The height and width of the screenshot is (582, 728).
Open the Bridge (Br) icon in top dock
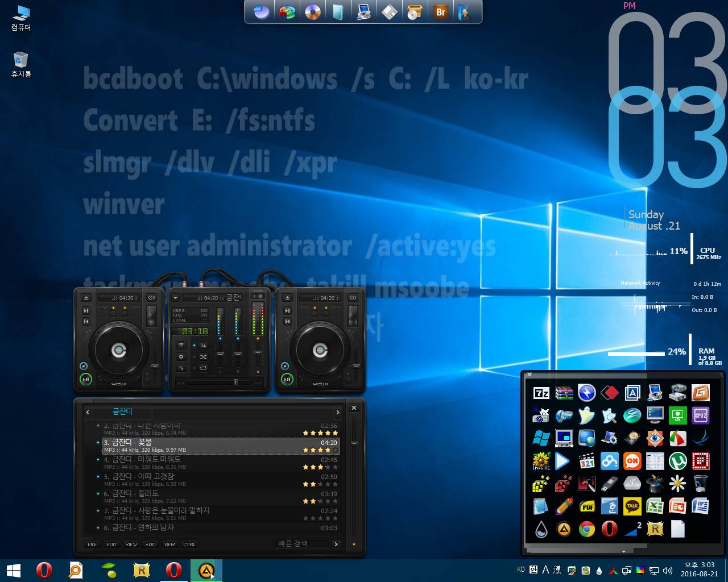(440, 12)
